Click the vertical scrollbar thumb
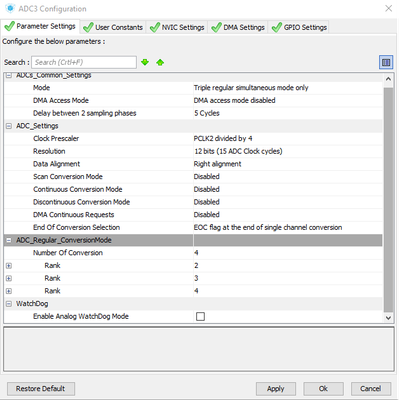This screenshot has height=400, width=399. (388, 199)
